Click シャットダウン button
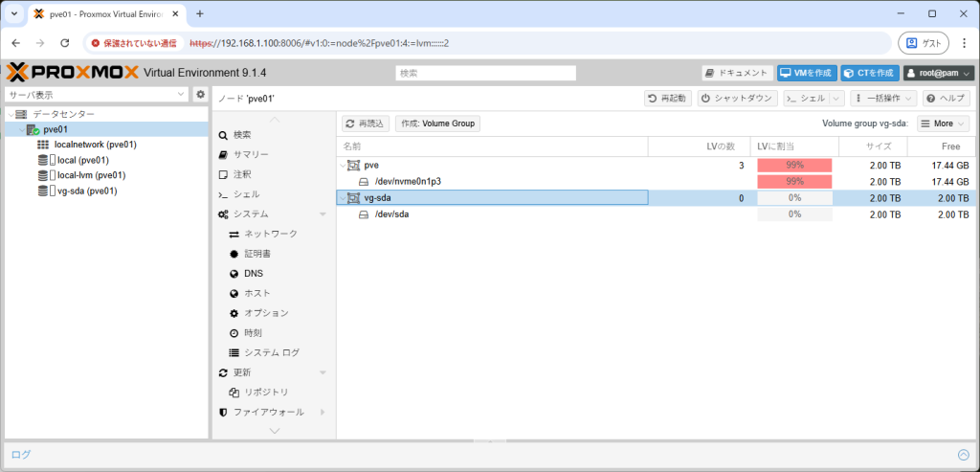 pos(738,99)
